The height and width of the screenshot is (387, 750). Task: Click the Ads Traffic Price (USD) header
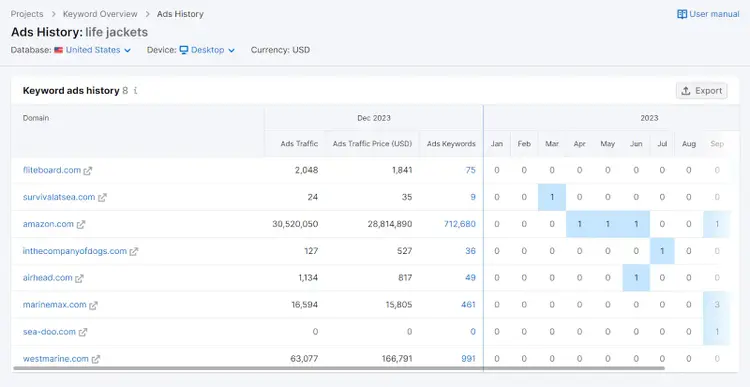[372, 144]
